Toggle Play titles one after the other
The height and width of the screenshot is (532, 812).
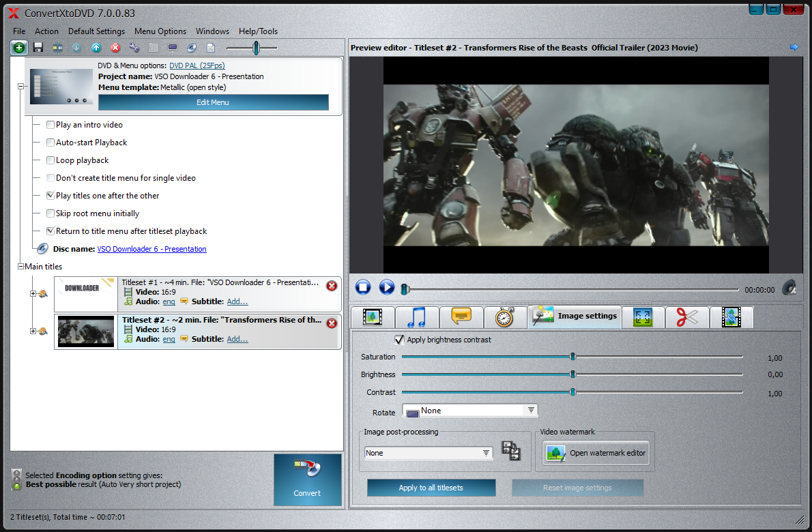(50, 196)
